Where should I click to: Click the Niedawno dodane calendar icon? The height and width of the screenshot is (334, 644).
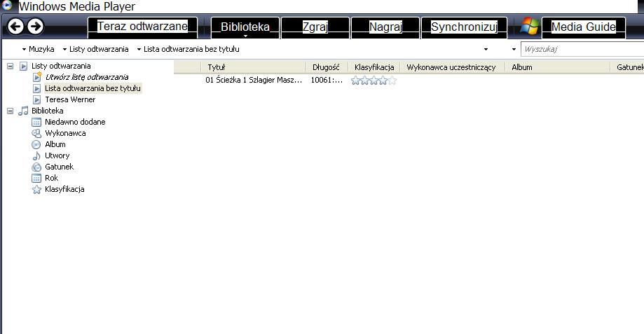[x=36, y=123]
